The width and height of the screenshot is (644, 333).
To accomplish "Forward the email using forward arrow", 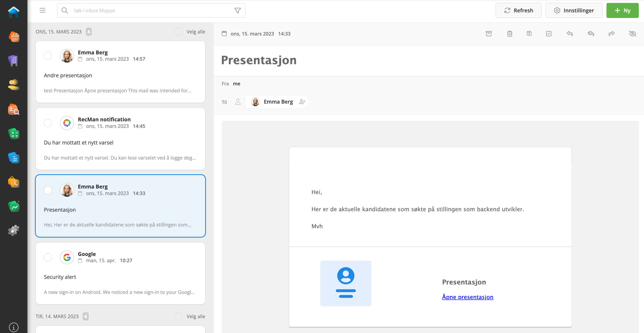I will [x=611, y=34].
